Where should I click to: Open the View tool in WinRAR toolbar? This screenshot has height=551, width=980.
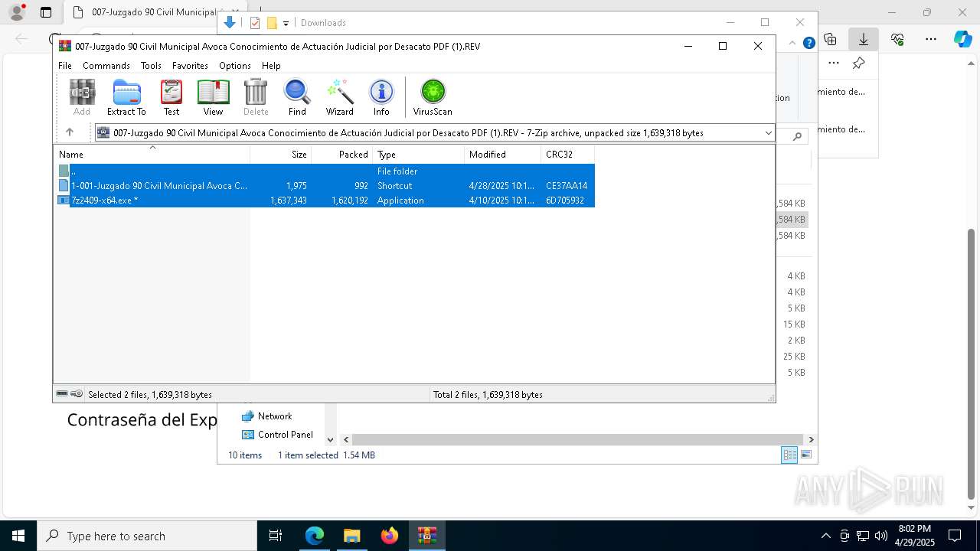(213, 97)
